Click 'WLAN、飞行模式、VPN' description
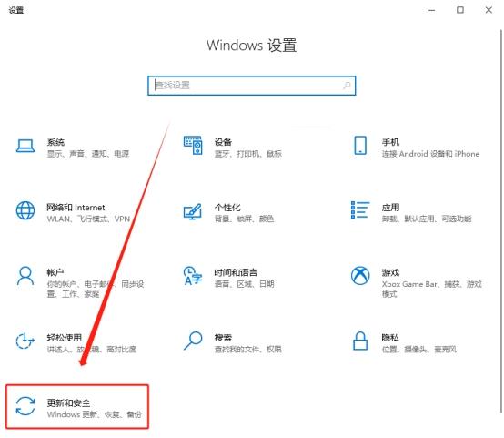The width and height of the screenshot is (504, 438). point(88,219)
